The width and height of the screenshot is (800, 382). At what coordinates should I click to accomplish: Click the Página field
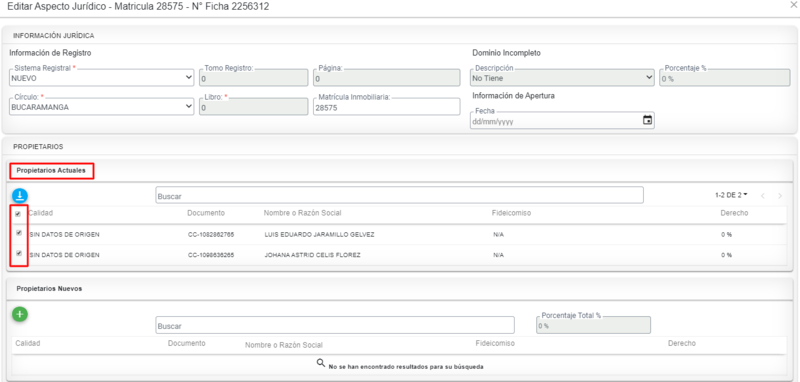click(x=386, y=78)
